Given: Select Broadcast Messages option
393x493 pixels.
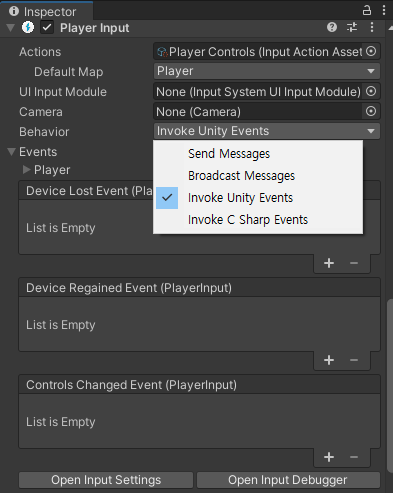Looking at the screenshot, I should (258, 176).
